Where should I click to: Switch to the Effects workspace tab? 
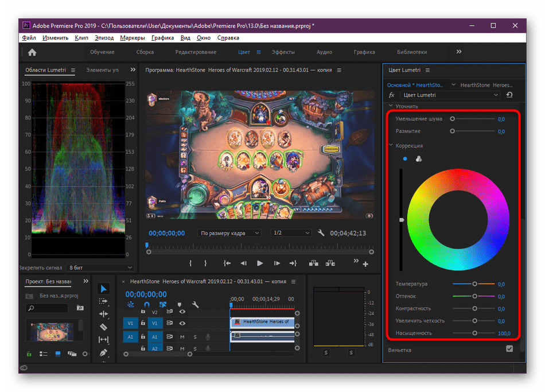283,52
